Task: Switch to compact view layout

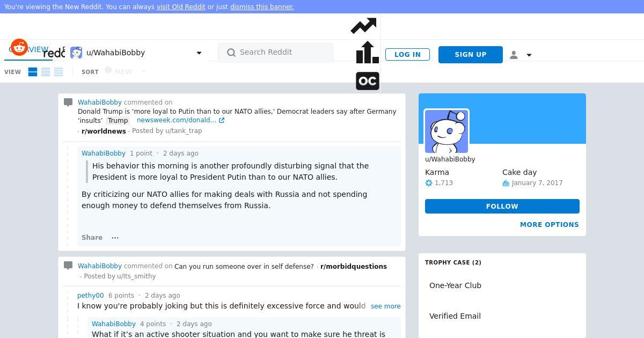Action: pos(58,72)
